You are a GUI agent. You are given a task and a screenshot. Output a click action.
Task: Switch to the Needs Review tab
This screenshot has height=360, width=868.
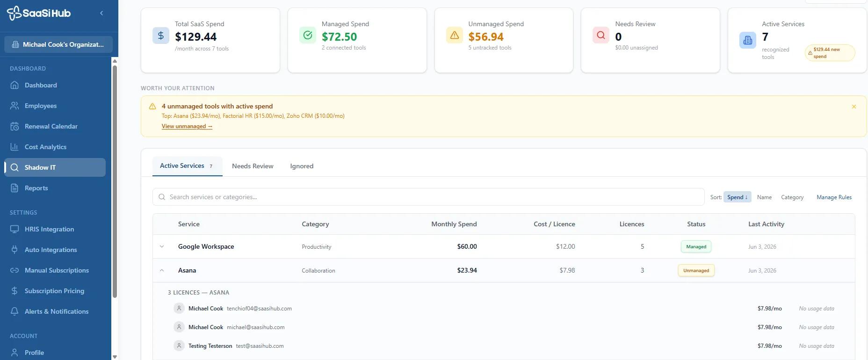253,166
